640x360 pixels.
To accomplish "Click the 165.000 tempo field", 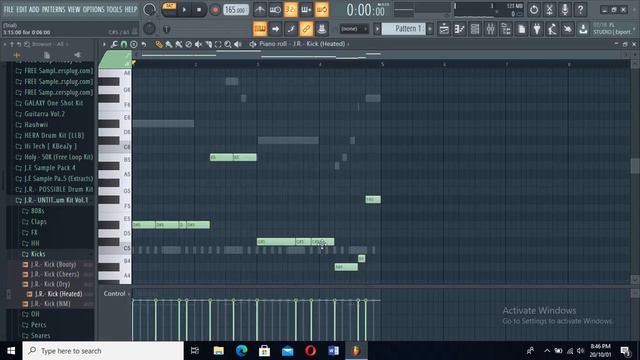I will (236, 10).
